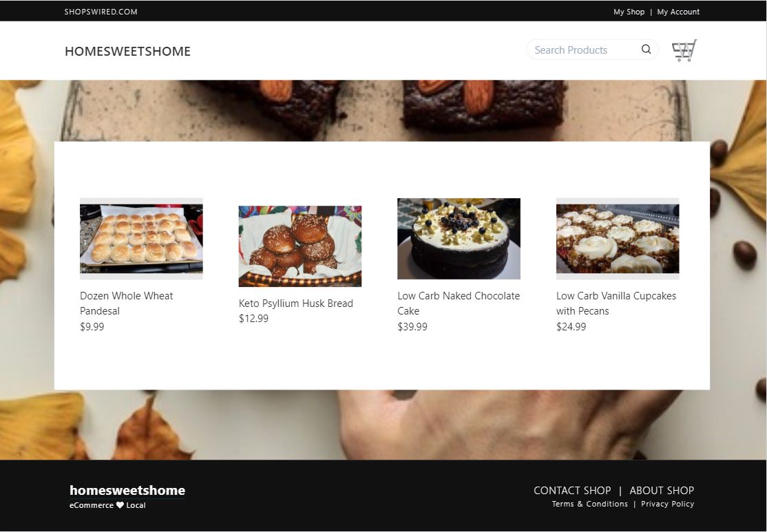
Task: Select Low Carb Vanilla Cupcakes with Pecans title
Action: coord(616,303)
